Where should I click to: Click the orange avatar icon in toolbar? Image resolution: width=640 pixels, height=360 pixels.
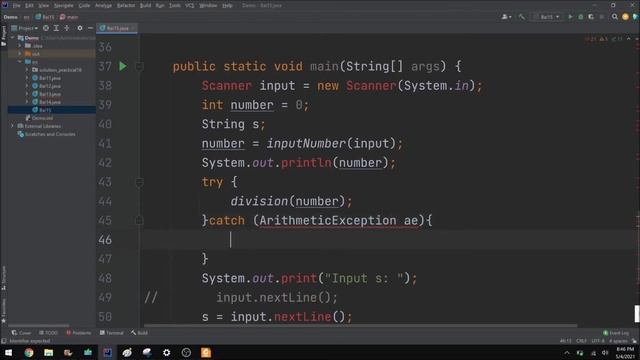pyautogui.click(x=625, y=17)
